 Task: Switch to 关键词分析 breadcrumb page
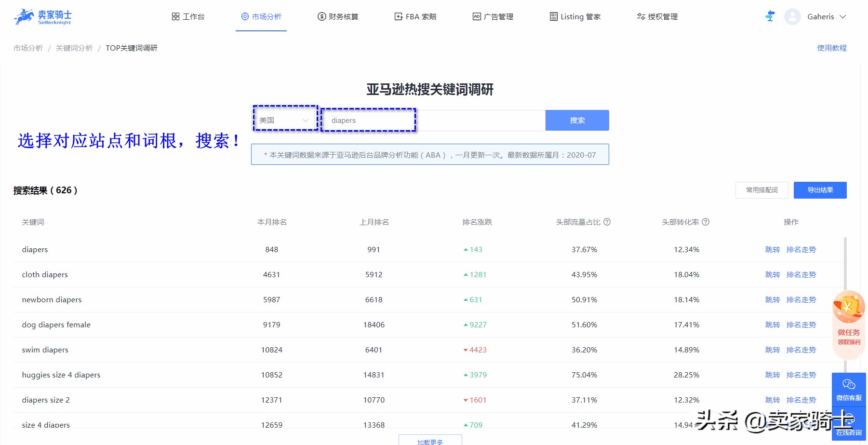(x=73, y=48)
